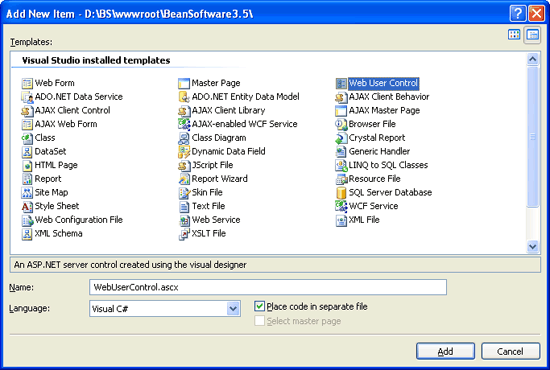Image resolution: width=550 pixels, height=370 pixels.
Task: Select the AJAX Web Form icon
Action: point(27,125)
